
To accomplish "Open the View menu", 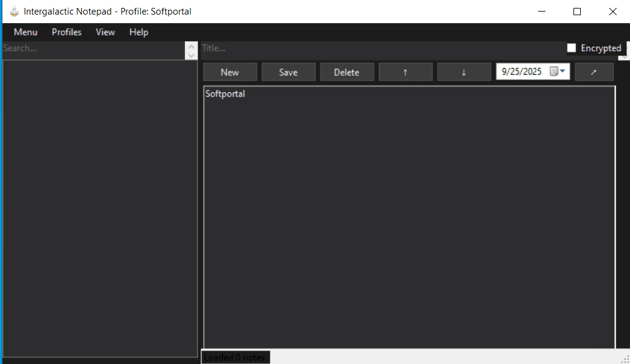I will (x=105, y=32).
